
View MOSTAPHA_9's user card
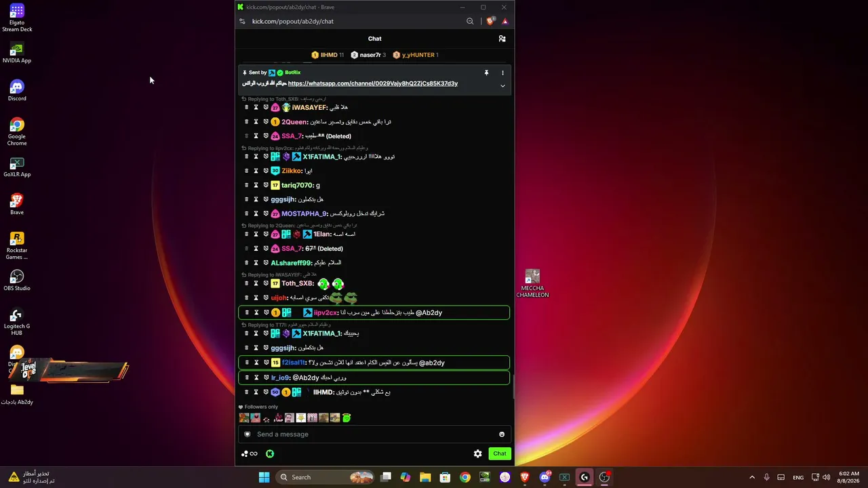coord(304,213)
